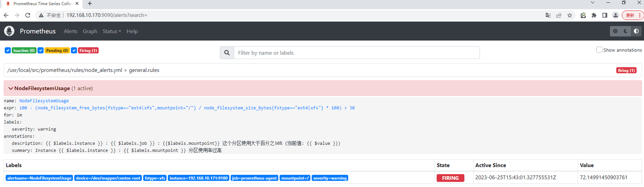Open the NodeFilesystemUsage name link
Viewport: 644px width, 187px height.
[x=44, y=101]
